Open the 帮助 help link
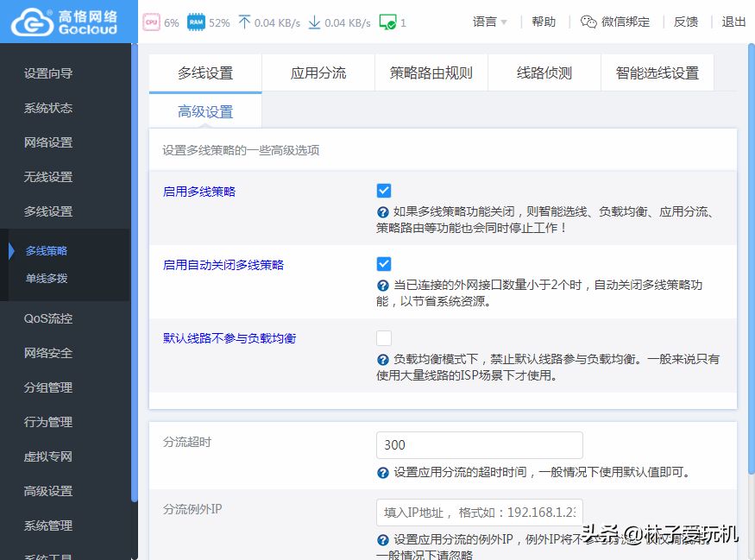This screenshot has width=755, height=560. 544,22
